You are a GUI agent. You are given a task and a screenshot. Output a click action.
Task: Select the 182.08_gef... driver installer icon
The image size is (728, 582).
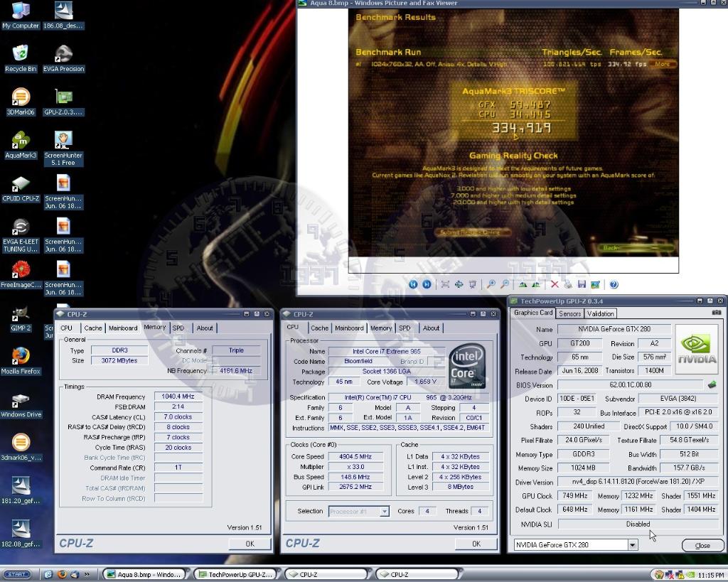pos(21,534)
